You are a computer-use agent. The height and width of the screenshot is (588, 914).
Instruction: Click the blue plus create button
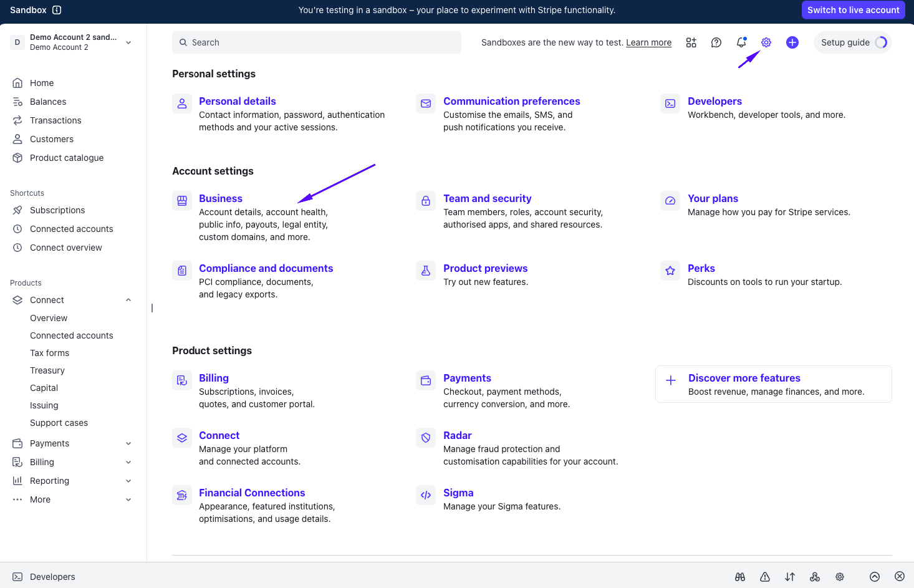pyautogui.click(x=792, y=42)
